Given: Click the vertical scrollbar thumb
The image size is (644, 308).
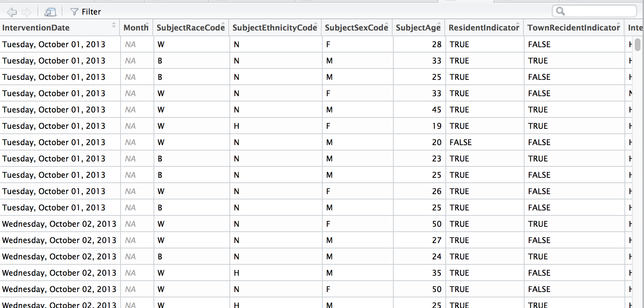Looking at the screenshot, I should (638, 45).
